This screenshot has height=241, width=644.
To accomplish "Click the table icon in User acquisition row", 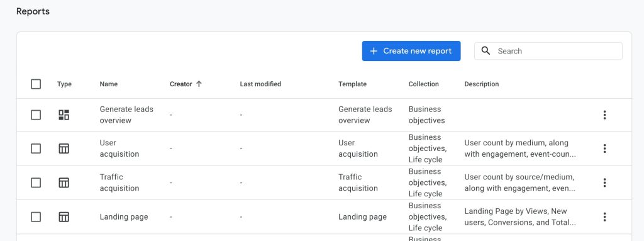I will pos(64,149).
